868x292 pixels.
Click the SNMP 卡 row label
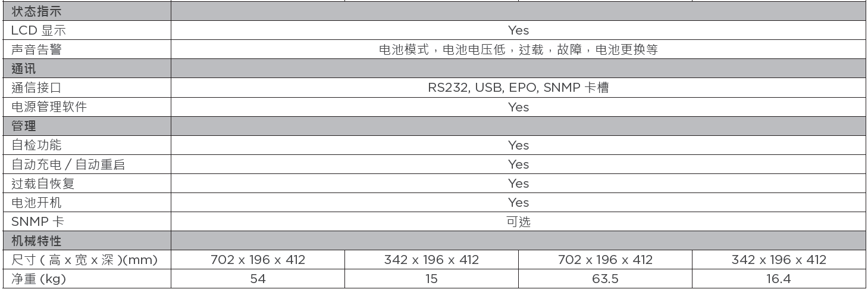(37, 222)
